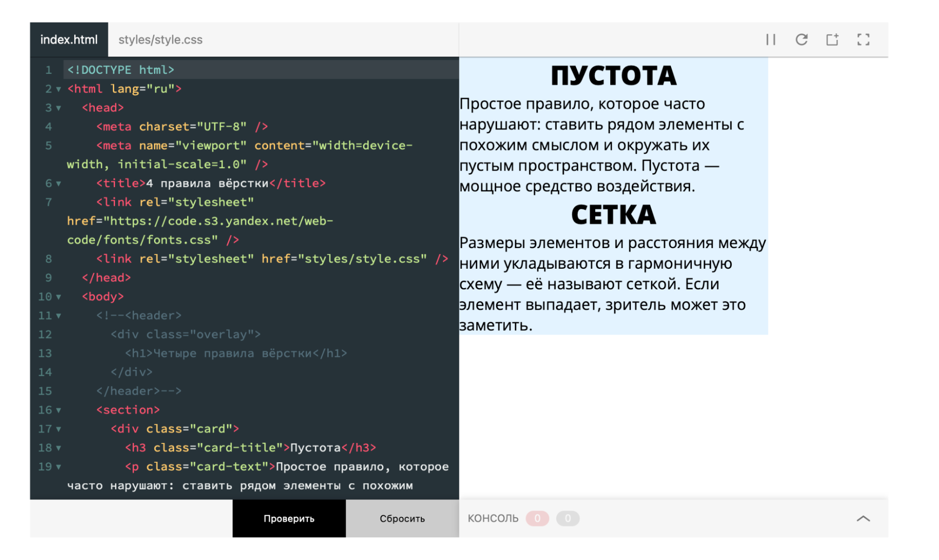Pause the live preview
Image resolution: width=939 pixels, height=560 pixels.
click(770, 40)
